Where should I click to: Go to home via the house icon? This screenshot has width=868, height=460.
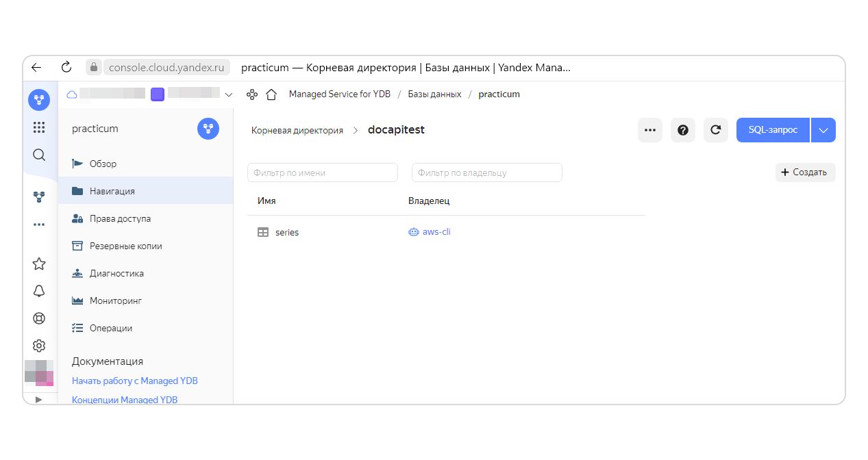tap(271, 94)
